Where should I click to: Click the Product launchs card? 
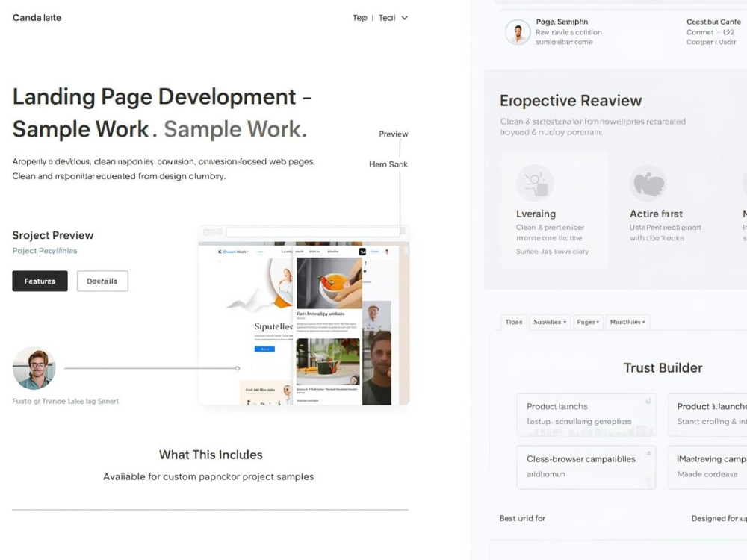click(x=586, y=414)
